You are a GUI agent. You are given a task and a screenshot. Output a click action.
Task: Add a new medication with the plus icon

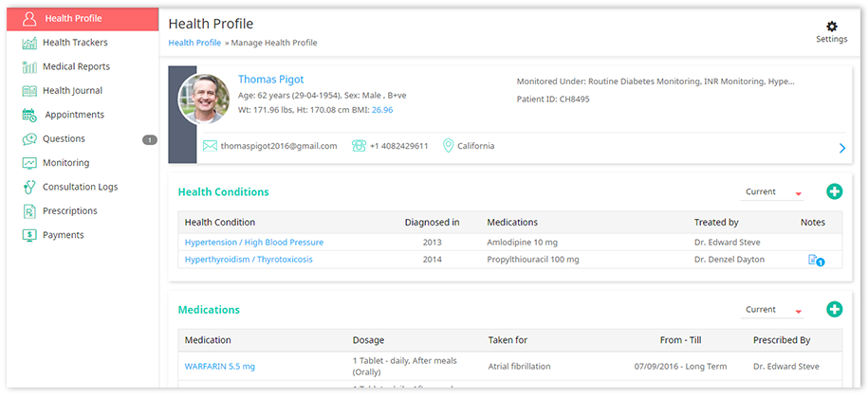tap(834, 309)
